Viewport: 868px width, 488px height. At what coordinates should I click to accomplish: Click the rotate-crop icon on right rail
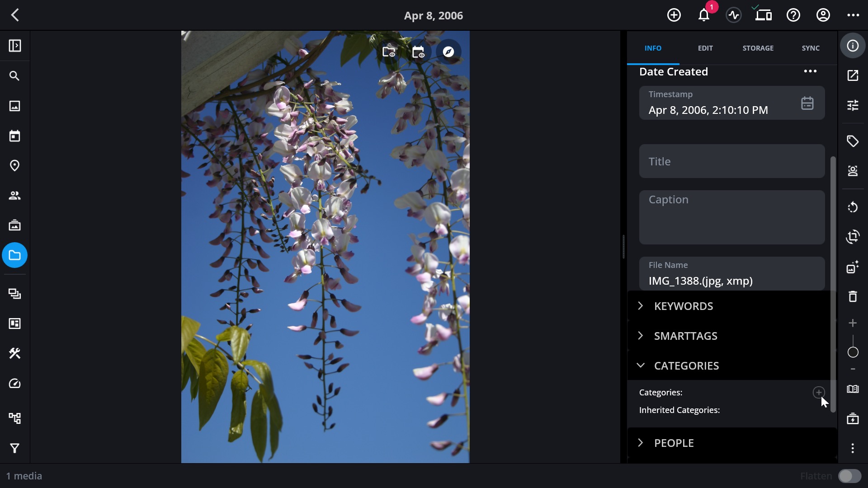(853, 237)
